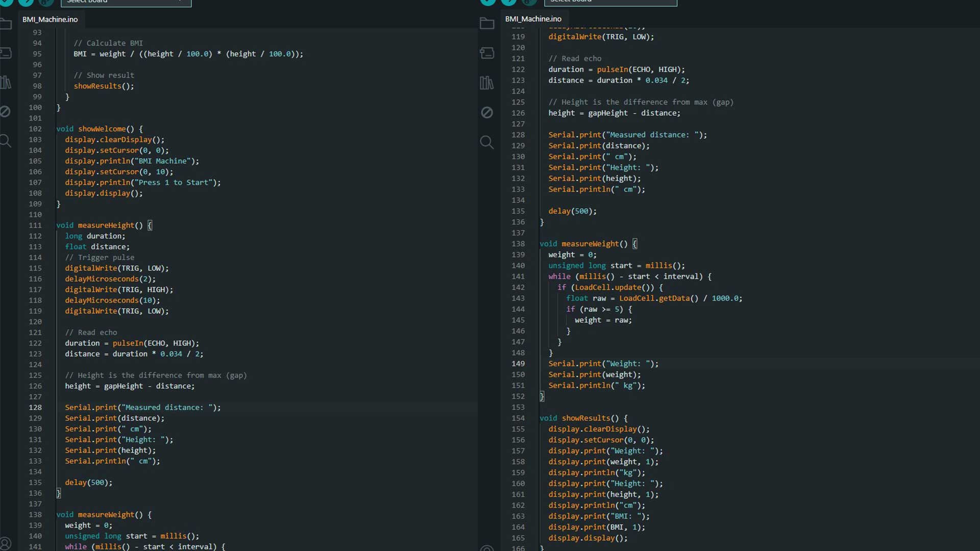Click 'if (LoadCell.update()) {' line
Screen dimensions: 980x551
pyautogui.click(x=610, y=287)
